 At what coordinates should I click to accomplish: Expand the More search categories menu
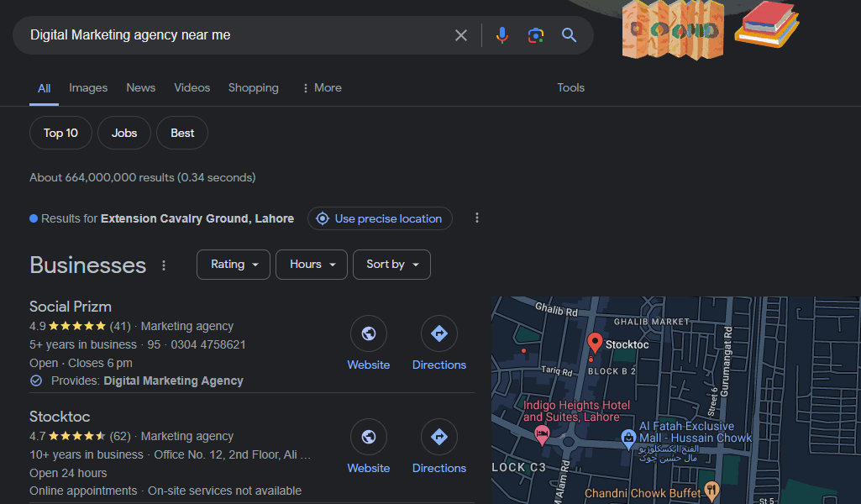(322, 88)
